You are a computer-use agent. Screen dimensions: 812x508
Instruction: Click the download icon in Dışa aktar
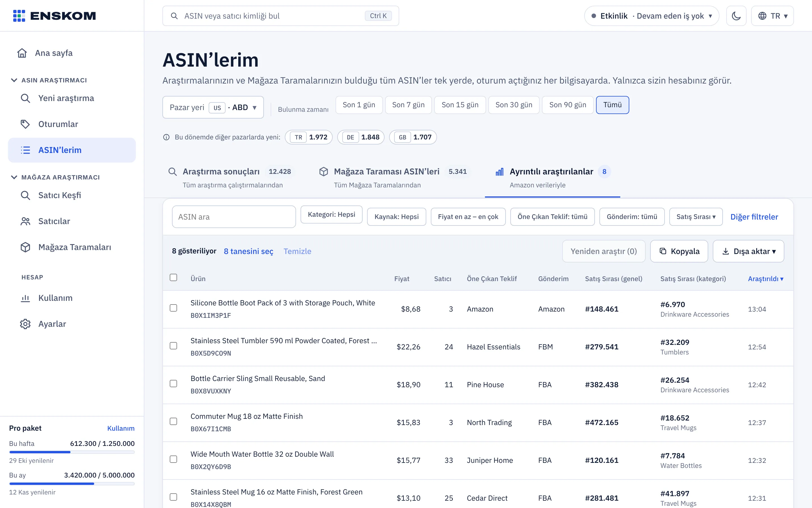[725, 251]
